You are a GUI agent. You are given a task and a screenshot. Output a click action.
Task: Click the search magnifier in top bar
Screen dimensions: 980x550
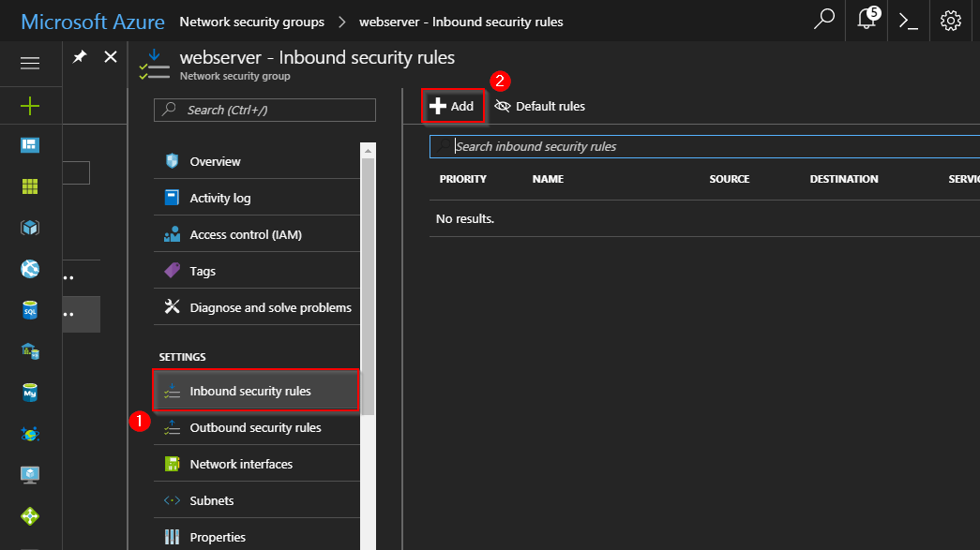coord(823,20)
